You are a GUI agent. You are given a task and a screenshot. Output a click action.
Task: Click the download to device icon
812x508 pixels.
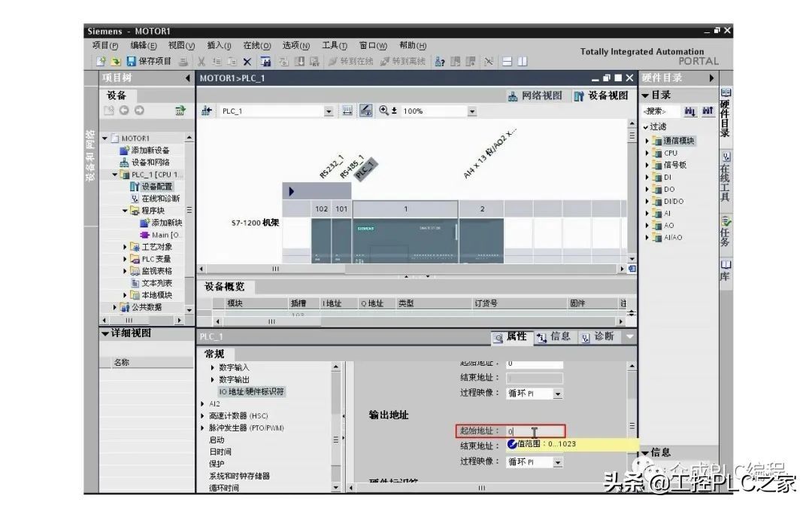point(299,62)
